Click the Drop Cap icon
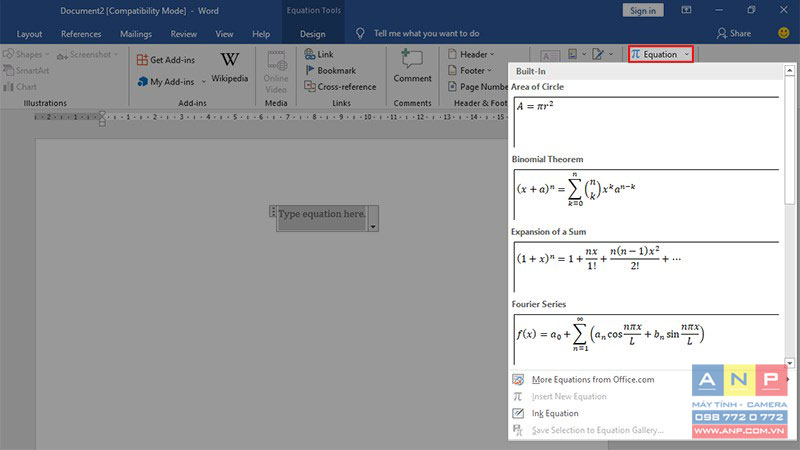 [x=573, y=54]
